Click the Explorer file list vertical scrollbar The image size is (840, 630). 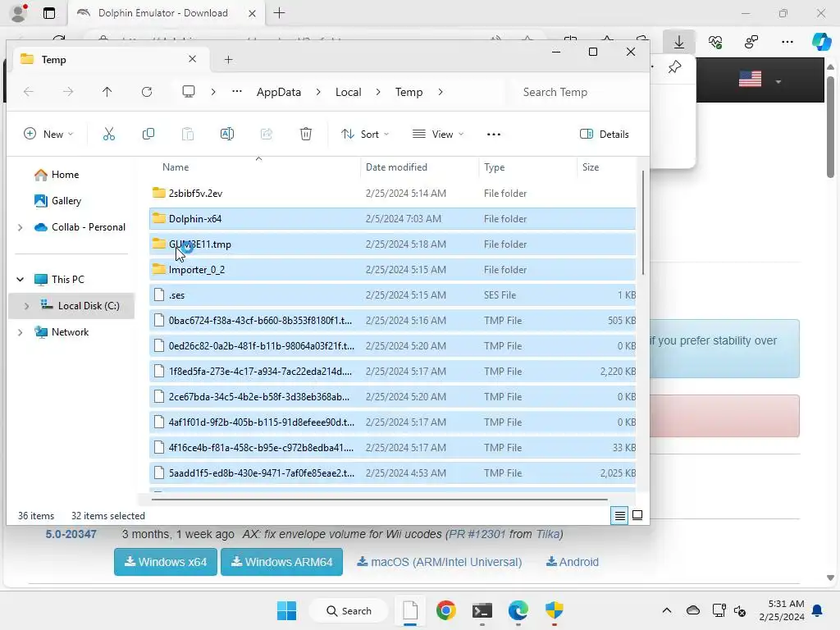(643, 223)
